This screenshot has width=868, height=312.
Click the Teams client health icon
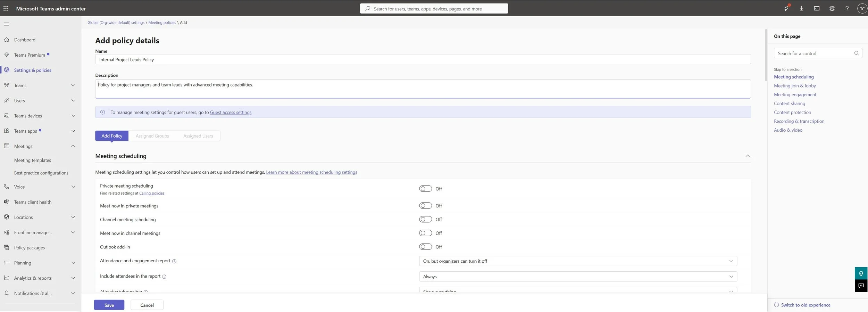7,202
